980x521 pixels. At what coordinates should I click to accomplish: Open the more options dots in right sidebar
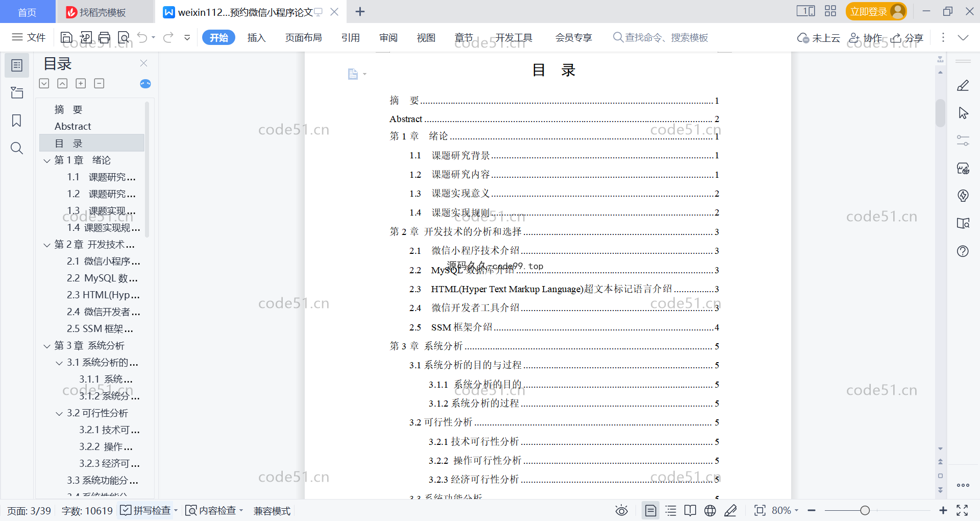[963, 485]
